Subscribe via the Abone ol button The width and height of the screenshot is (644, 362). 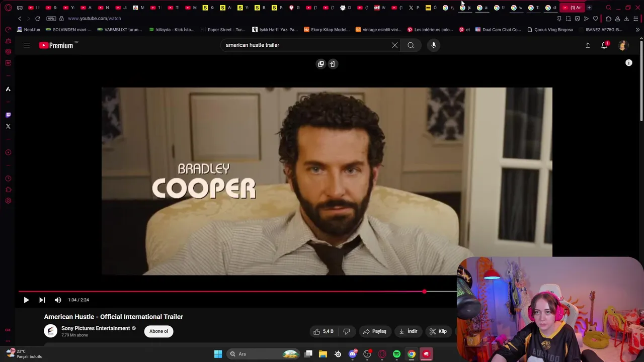click(x=158, y=331)
